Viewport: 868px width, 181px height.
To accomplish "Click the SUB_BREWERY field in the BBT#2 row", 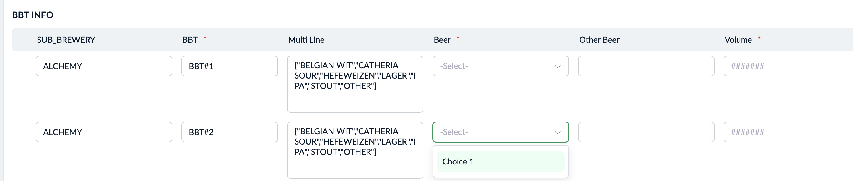I will coord(104,132).
